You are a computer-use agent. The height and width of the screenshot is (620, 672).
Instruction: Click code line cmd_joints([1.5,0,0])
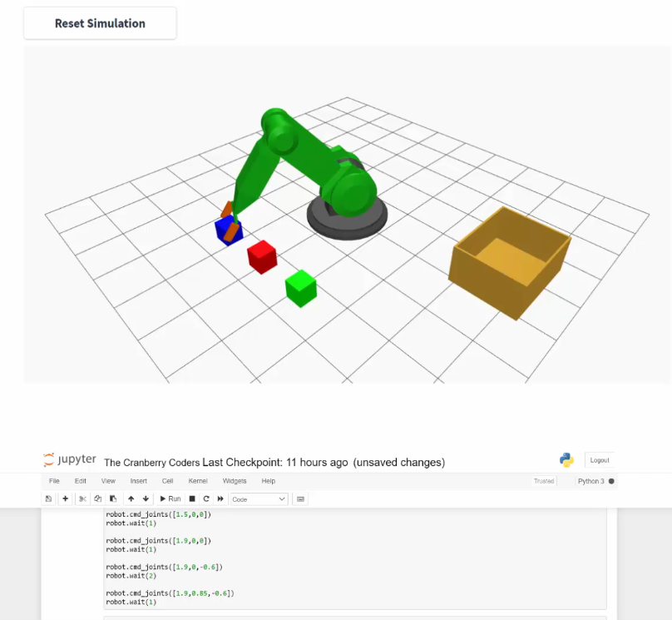pos(159,514)
